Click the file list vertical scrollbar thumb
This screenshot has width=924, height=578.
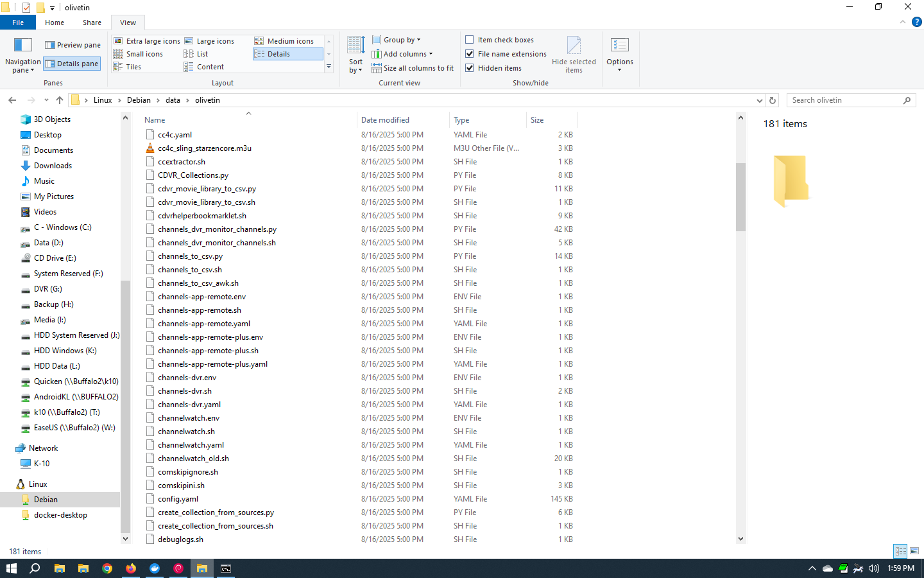[740, 196]
